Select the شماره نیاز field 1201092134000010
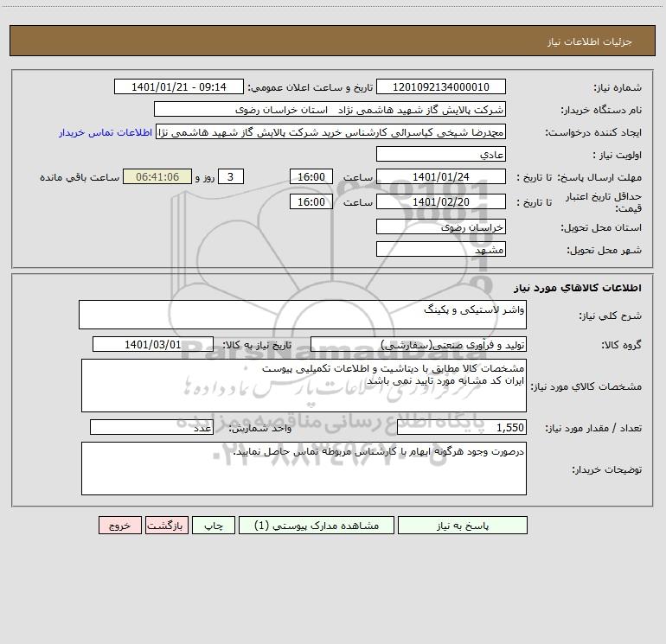 coord(441,86)
